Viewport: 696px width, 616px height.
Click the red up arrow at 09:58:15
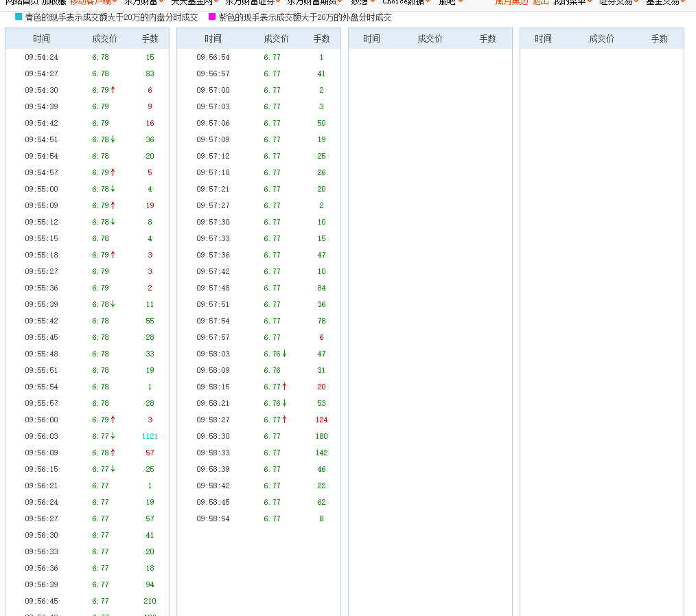pyautogui.click(x=285, y=387)
